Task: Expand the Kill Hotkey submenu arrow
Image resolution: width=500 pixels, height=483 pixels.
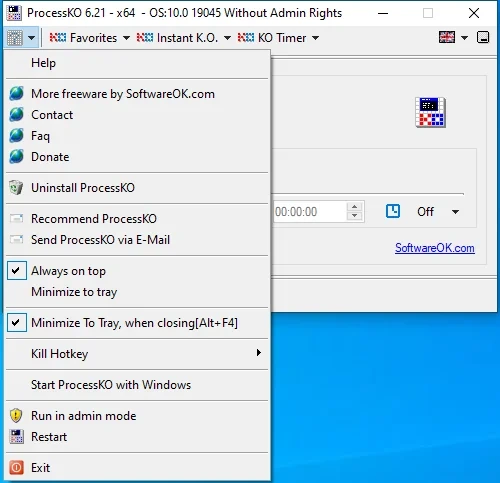Action: coord(259,353)
